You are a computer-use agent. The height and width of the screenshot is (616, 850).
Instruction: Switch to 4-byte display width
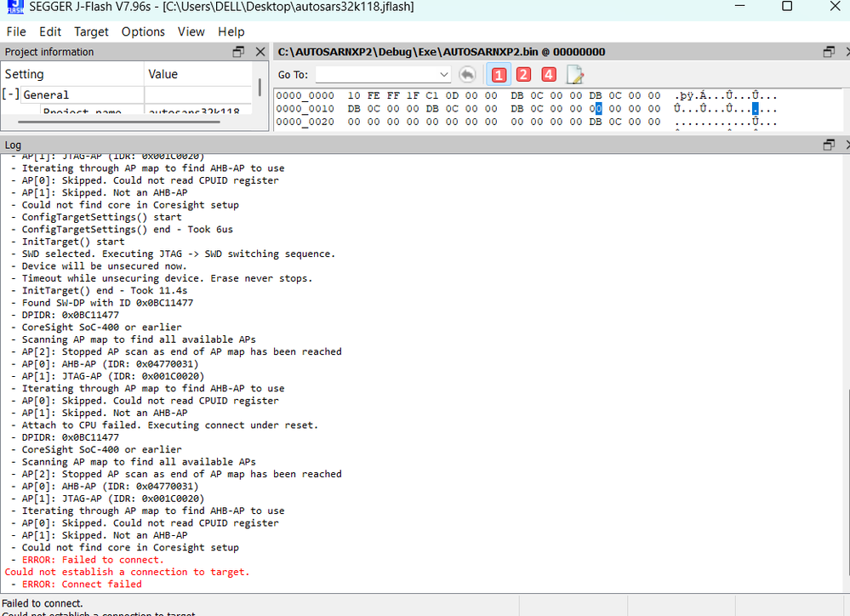[x=549, y=74]
